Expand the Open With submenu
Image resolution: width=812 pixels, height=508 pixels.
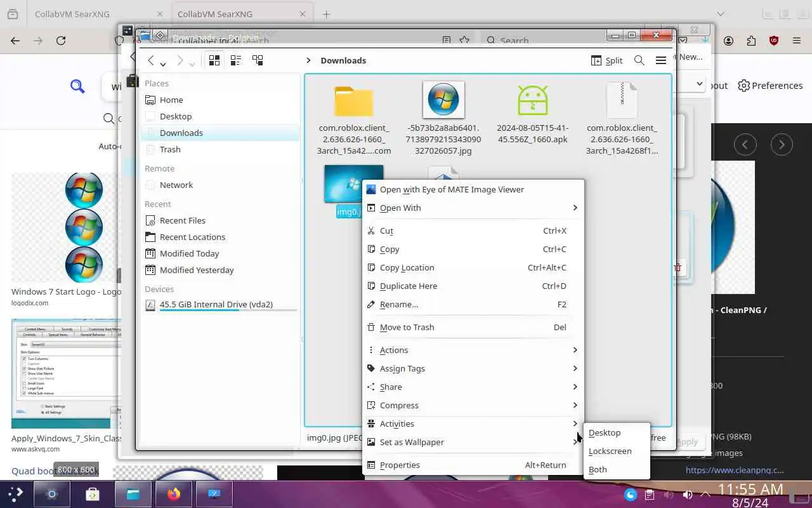tap(473, 208)
